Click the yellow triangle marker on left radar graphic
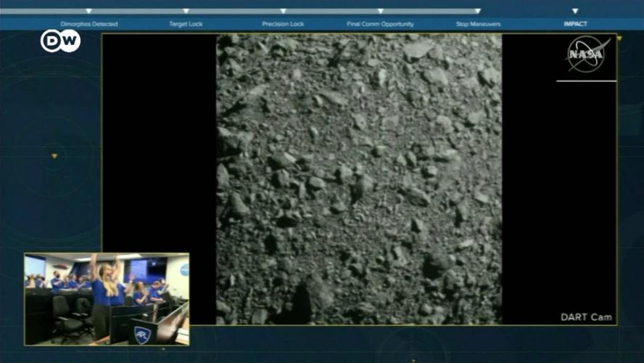Viewport: 644px width, 363px height. click(x=54, y=156)
